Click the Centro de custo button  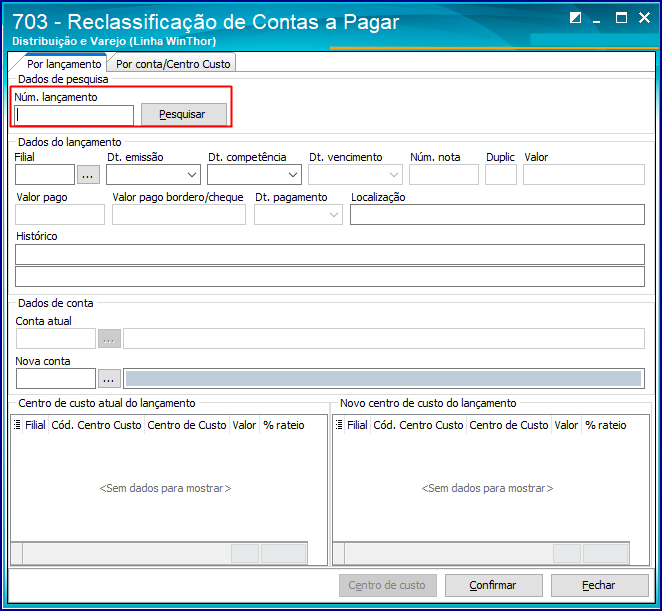[x=388, y=585]
